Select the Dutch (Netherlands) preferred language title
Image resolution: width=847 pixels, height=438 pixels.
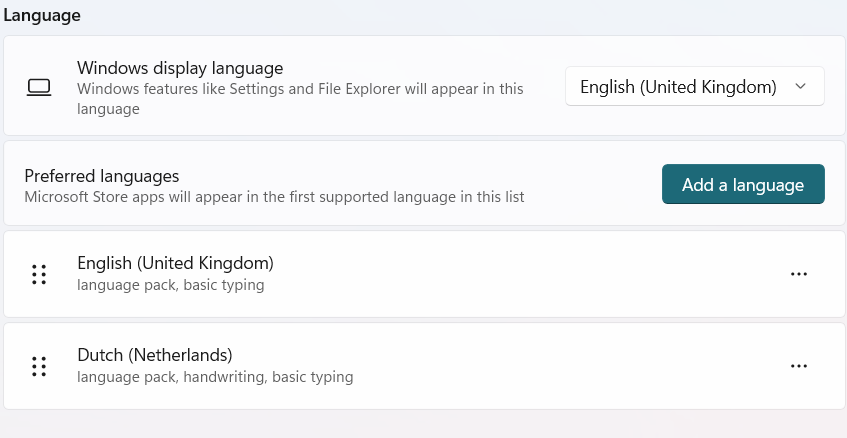pyautogui.click(x=155, y=355)
